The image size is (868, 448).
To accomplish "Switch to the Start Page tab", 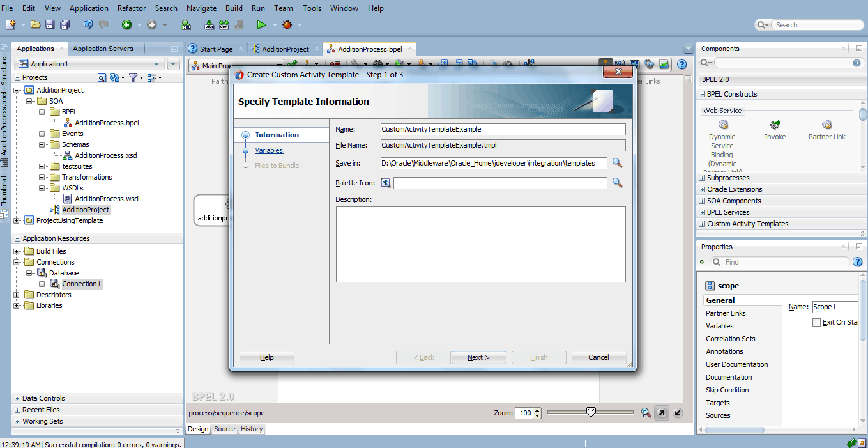I will pyautogui.click(x=215, y=49).
